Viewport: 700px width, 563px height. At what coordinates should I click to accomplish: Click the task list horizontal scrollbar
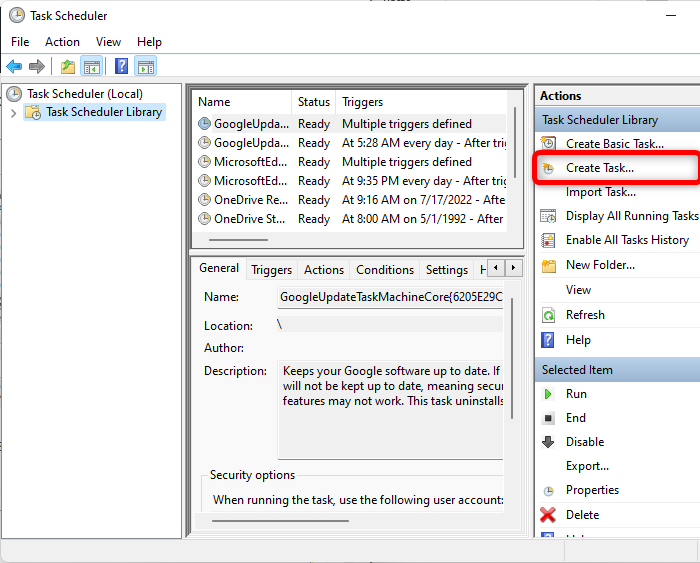coord(238,240)
